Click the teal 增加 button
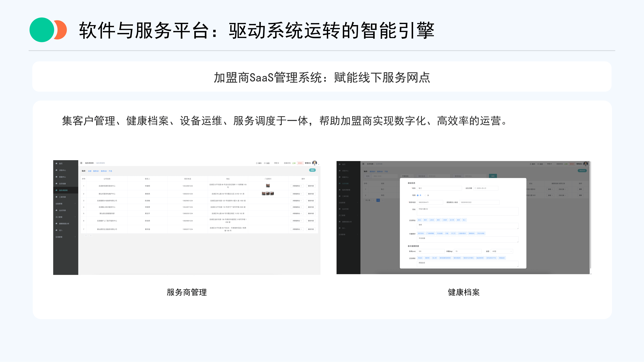 tap(312, 170)
